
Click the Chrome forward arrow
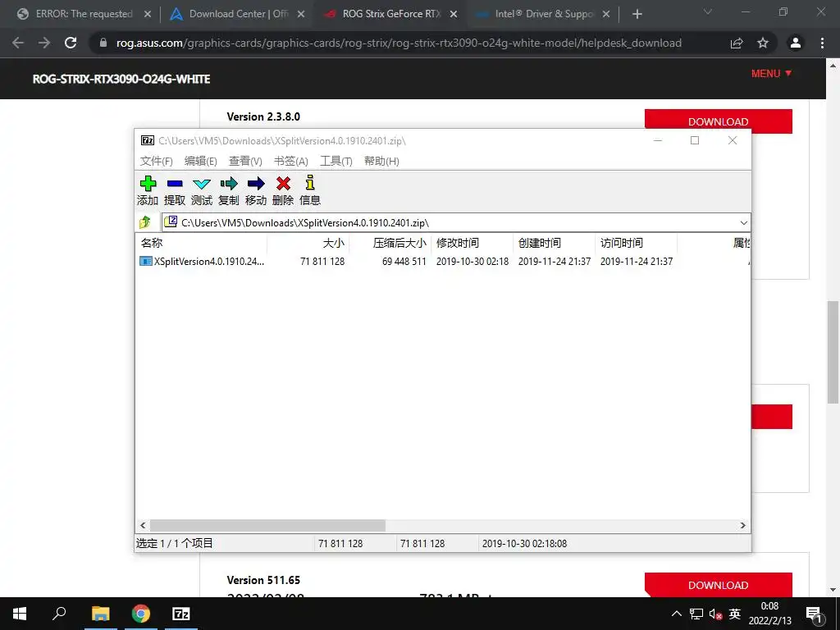pos(44,43)
